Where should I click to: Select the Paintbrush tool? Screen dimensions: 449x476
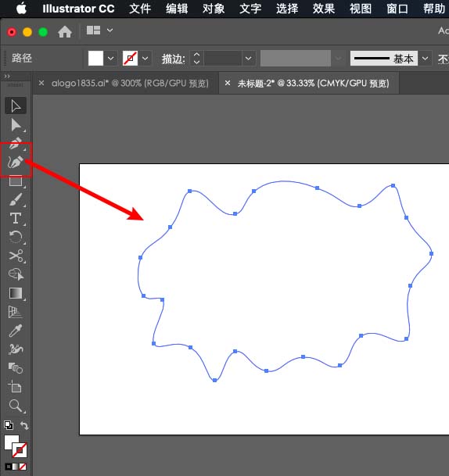pyautogui.click(x=16, y=200)
